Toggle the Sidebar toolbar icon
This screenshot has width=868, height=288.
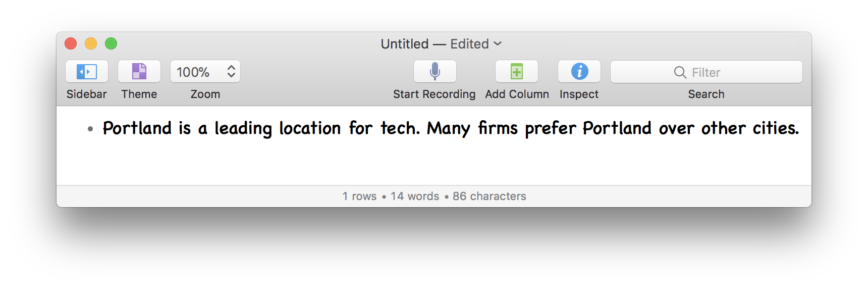(x=87, y=72)
